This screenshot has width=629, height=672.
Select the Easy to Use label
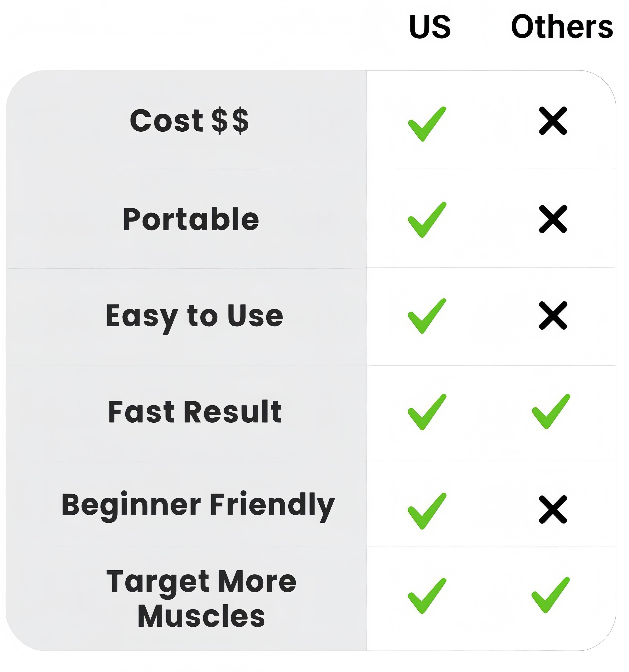tap(194, 316)
